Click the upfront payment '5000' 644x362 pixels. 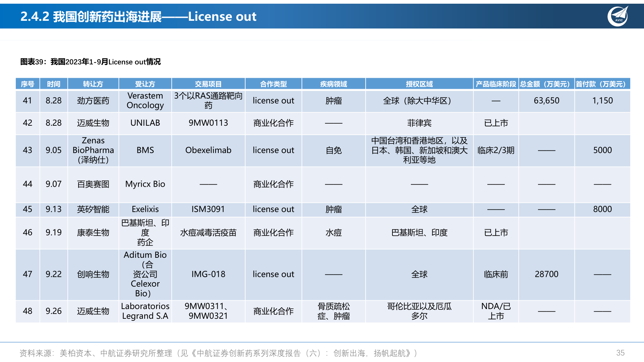(602, 150)
